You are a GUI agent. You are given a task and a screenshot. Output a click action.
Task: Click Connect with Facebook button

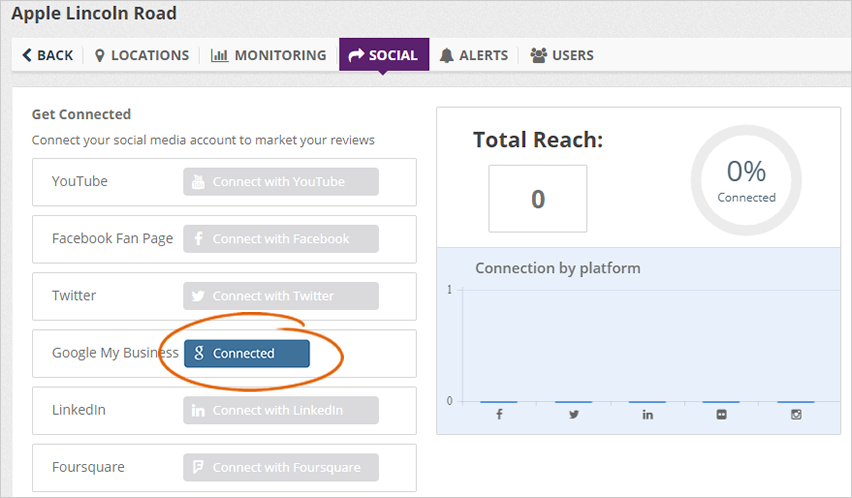pyautogui.click(x=280, y=239)
